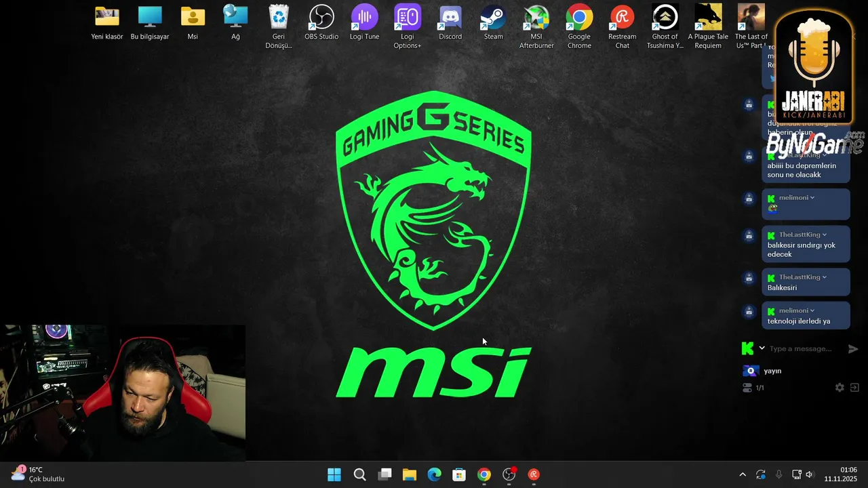868x488 pixels.
Task: Click the webcam overlay of the streamer
Action: tap(123, 392)
